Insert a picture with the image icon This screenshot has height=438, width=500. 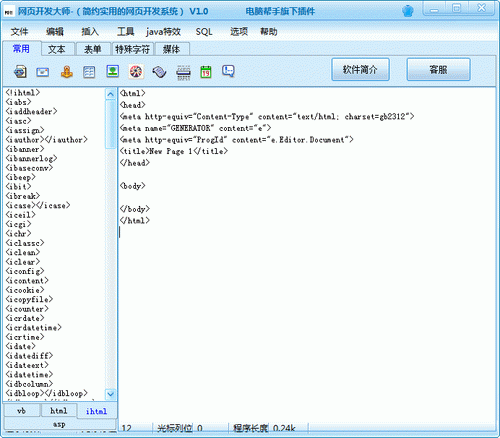pyautogui.click(x=112, y=71)
